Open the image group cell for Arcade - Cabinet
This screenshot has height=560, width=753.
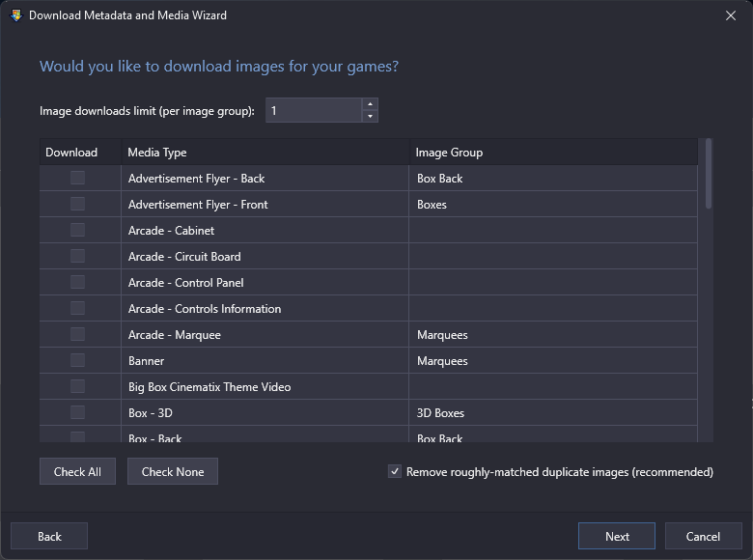tap(553, 230)
